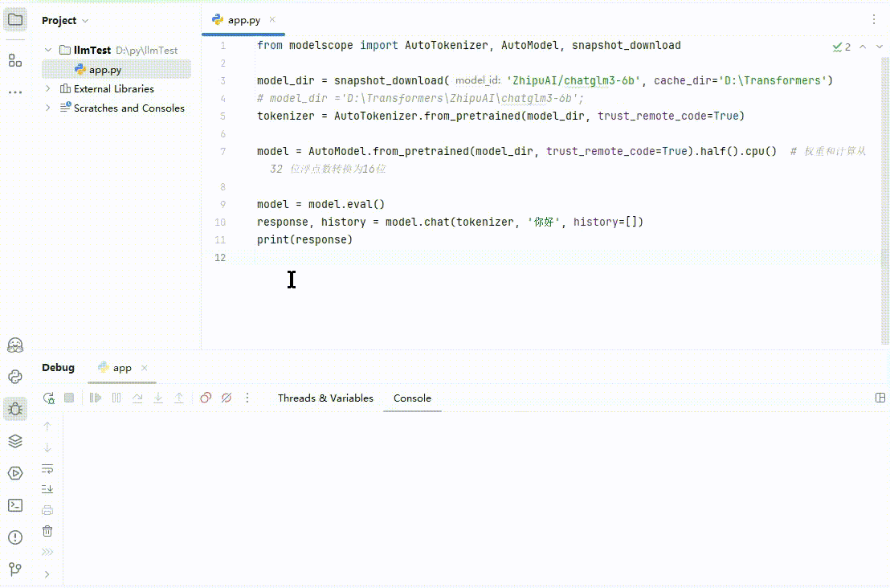Screen dimensions: 890x588
Task: Click the inspections widget showing 2 warnings
Action: point(842,47)
